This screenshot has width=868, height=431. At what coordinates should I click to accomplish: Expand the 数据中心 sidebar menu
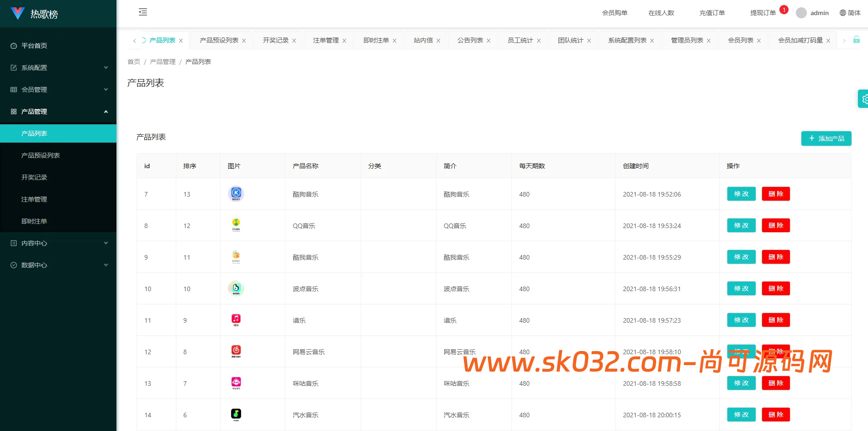click(x=58, y=265)
